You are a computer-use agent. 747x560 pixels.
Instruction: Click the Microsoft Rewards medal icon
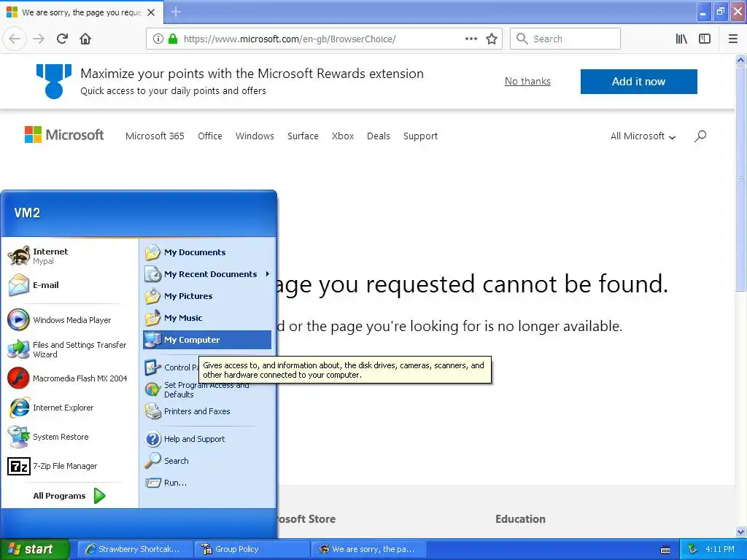(54, 82)
